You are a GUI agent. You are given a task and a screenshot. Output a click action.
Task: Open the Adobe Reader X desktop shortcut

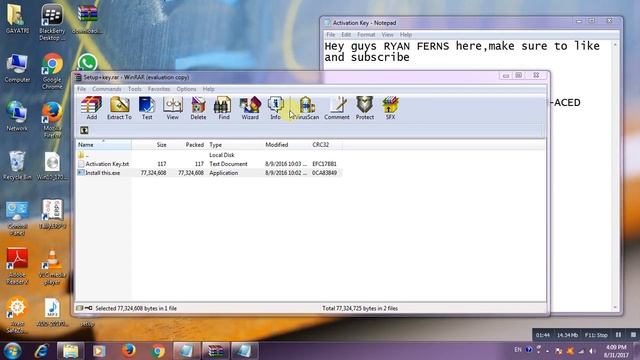click(17, 266)
